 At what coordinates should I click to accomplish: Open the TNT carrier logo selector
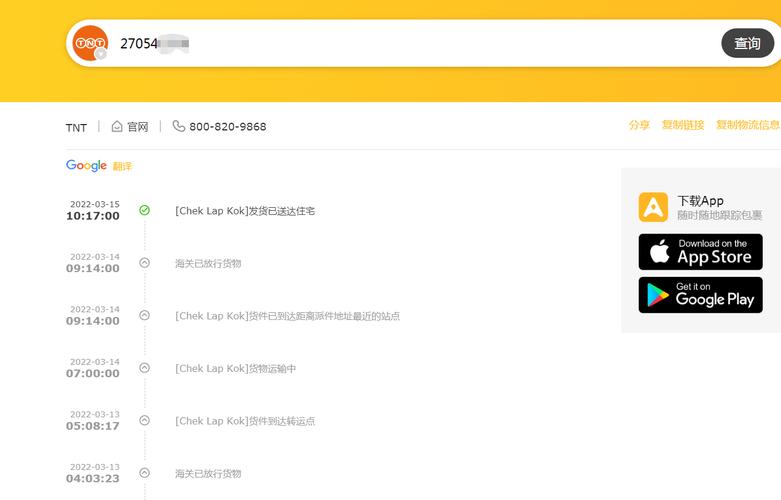point(90,43)
